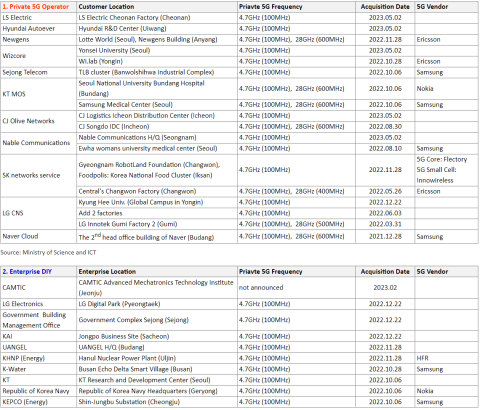Select the 'KEPCO (Energy)' cell

tap(39, 402)
